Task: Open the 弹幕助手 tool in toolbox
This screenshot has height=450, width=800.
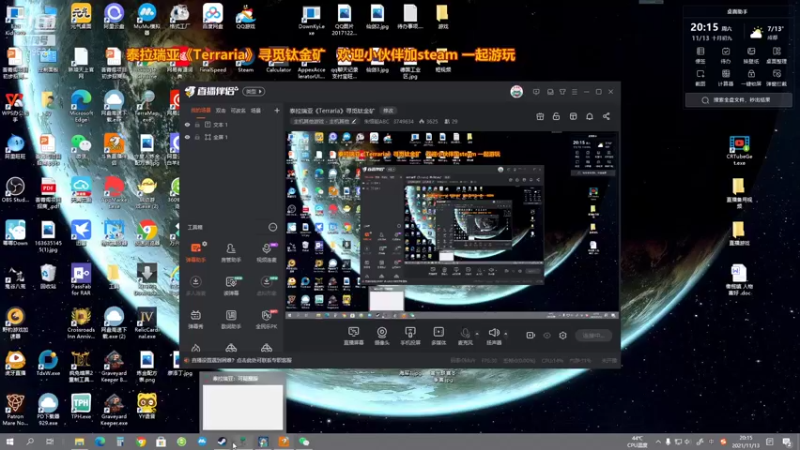Action: (195, 253)
